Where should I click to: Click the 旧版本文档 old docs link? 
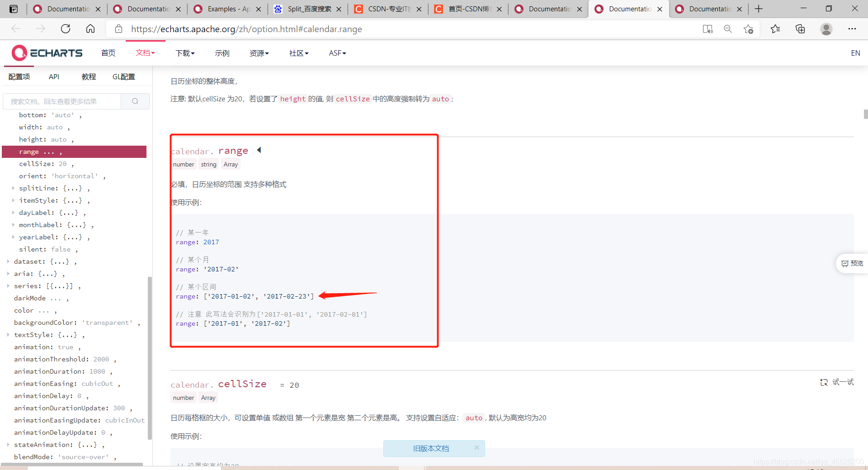coord(431,448)
